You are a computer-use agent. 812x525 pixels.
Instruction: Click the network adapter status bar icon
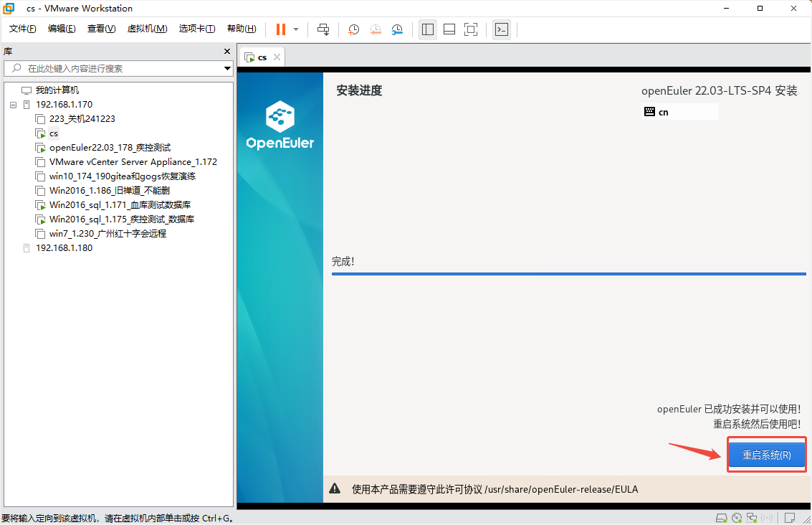point(752,518)
